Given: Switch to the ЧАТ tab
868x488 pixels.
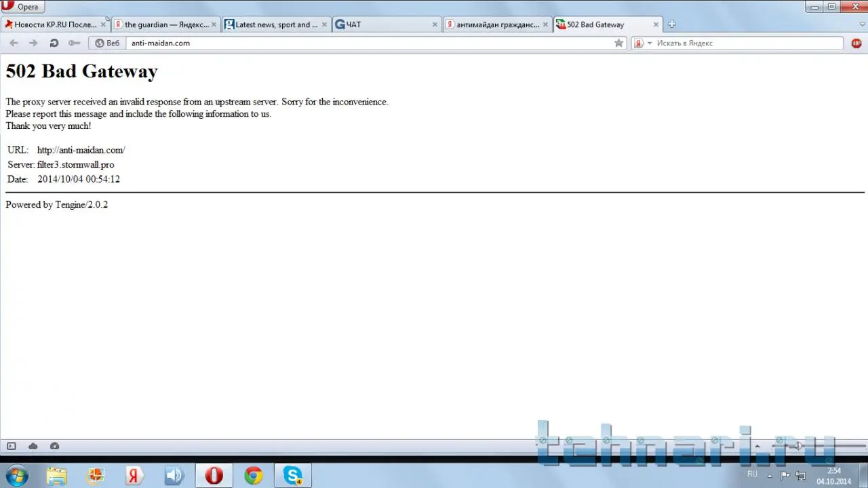Looking at the screenshot, I should pyautogui.click(x=387, y=24).
